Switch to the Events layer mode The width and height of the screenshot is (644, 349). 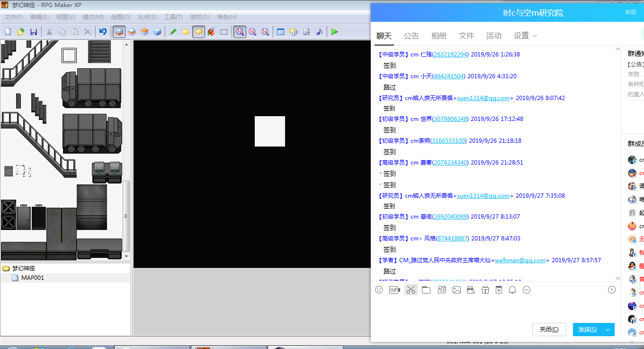coord(157,32)
